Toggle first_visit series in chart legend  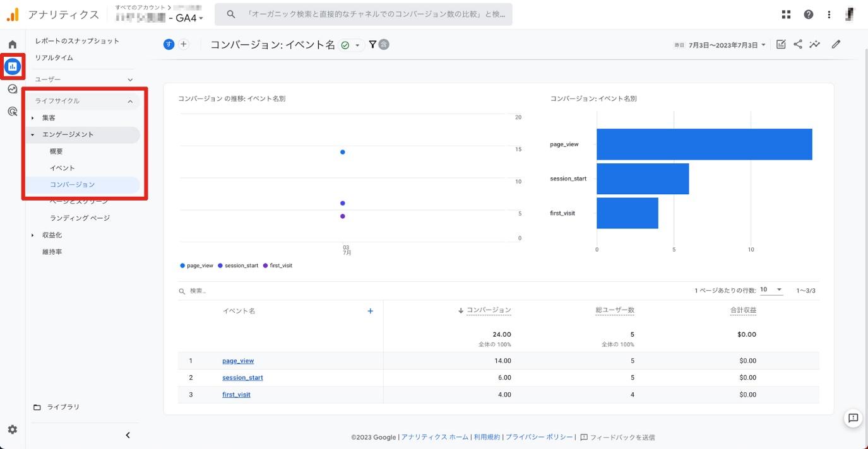click(277, 266)
